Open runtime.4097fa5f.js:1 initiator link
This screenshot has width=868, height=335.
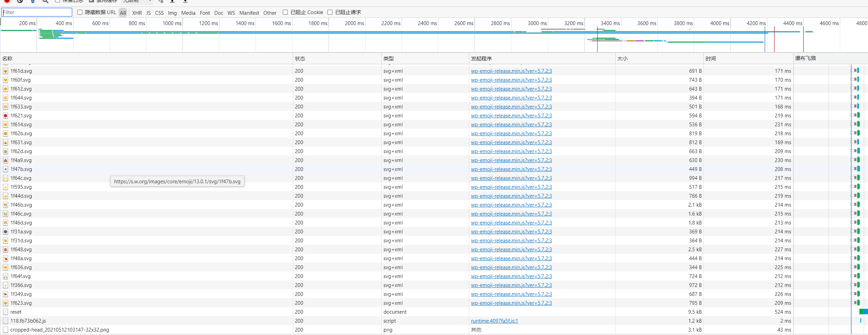click(494, 321)
